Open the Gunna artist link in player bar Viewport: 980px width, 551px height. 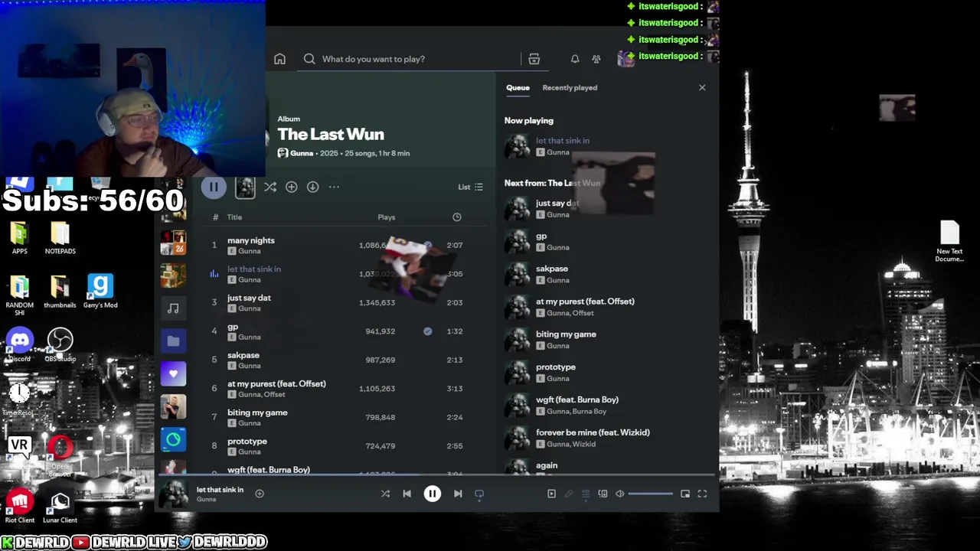tap(206, 500)
